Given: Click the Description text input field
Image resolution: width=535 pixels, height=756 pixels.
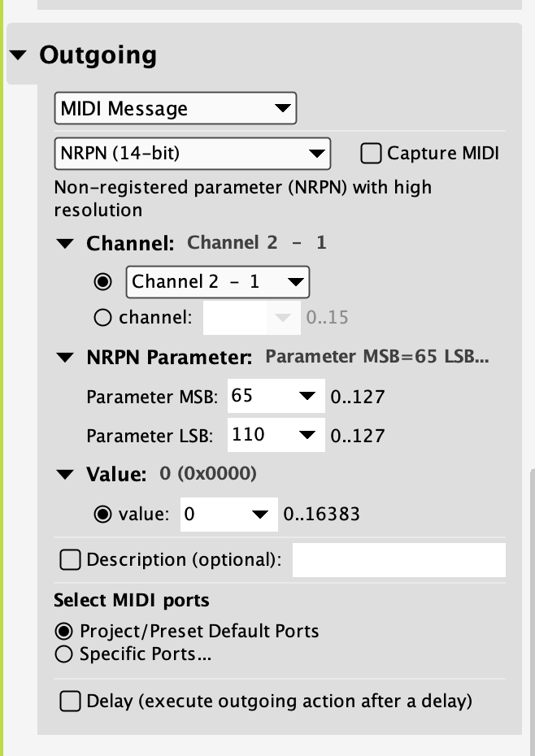Looking at the screenshot, I should coord(398,560).
